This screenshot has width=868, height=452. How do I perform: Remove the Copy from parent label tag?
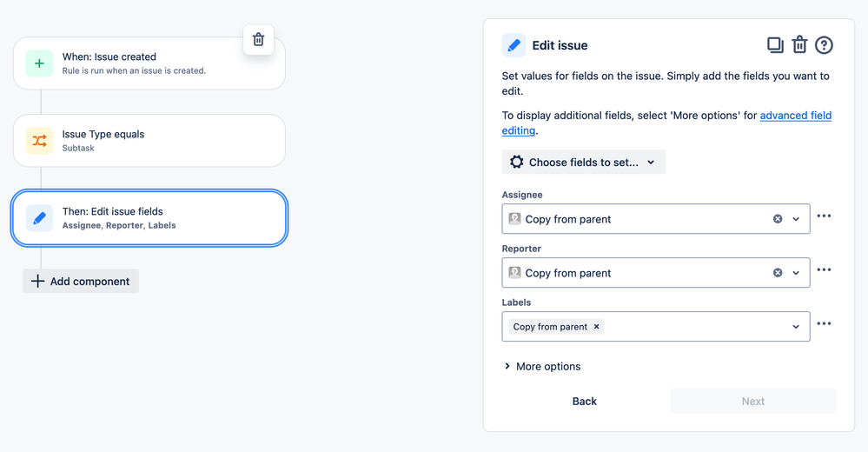click(596, 327)
